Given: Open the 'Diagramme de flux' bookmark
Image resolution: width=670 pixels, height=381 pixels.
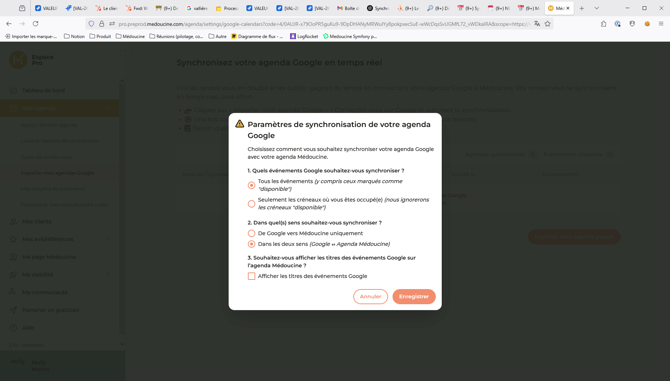Looking at the screenshot, I should tap(257, 36).
